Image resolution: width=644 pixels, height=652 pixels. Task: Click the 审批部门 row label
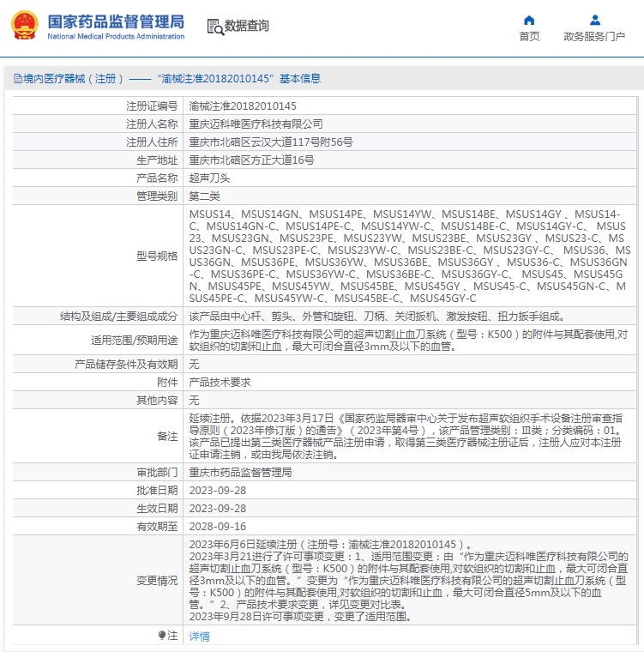[157, 473]
